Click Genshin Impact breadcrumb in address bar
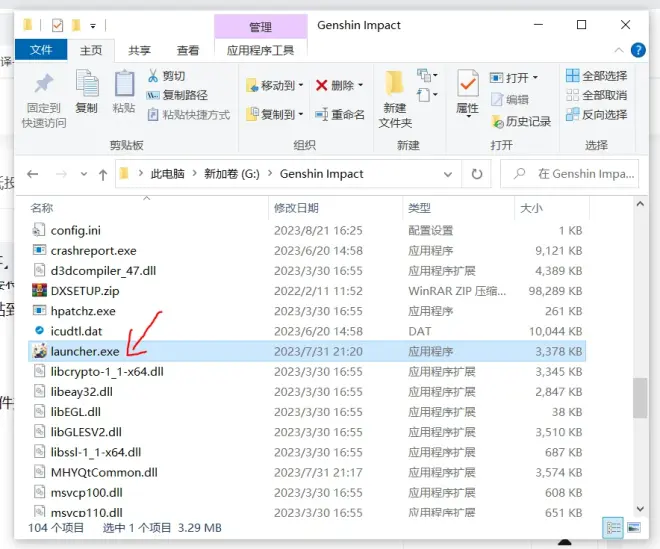The width and height of the screenshot is (660, 549). (321, 174)
